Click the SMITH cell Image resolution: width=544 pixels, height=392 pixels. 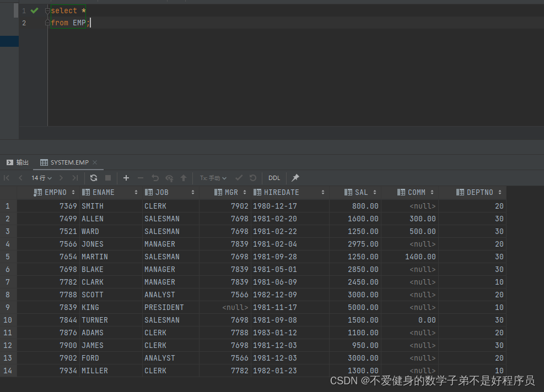click(x=111, y=206)
